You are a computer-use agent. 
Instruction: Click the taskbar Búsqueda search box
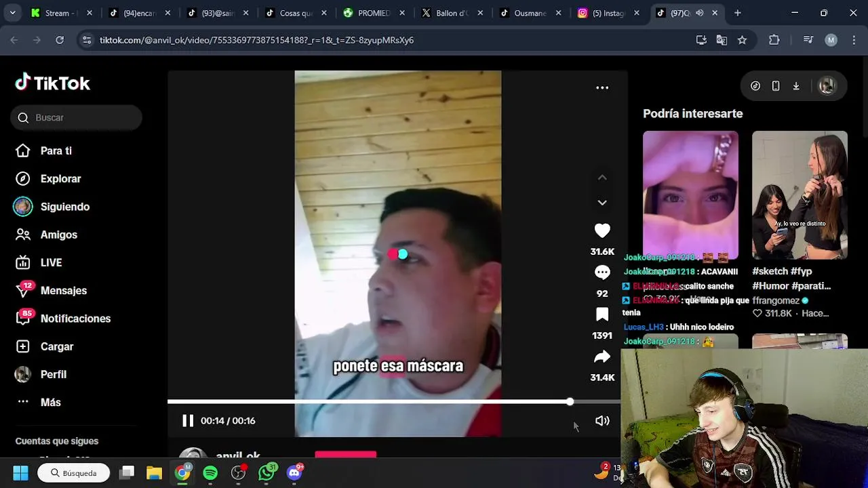74,473
